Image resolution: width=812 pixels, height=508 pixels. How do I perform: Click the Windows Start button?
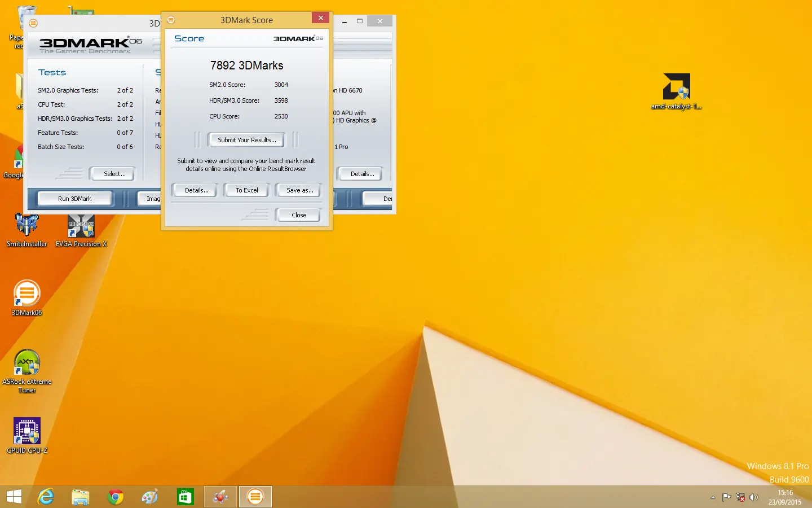pos(14,497)
